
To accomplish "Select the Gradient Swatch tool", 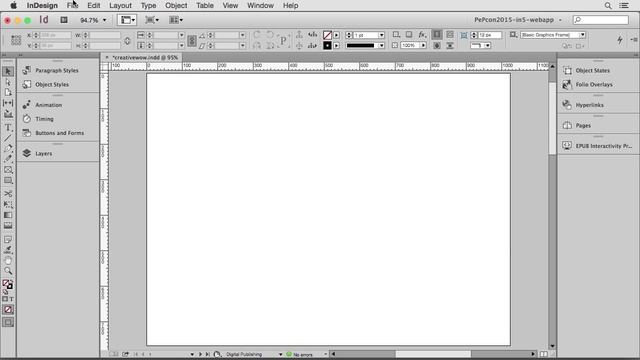I will tap(8, 215).
